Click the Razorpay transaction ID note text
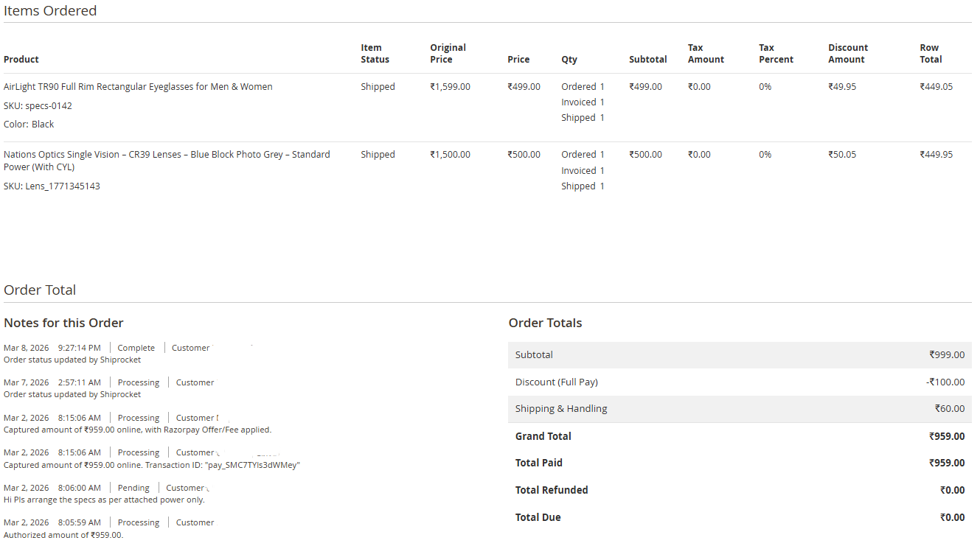This screenshot has width=980, height=546. pos(152,465)
